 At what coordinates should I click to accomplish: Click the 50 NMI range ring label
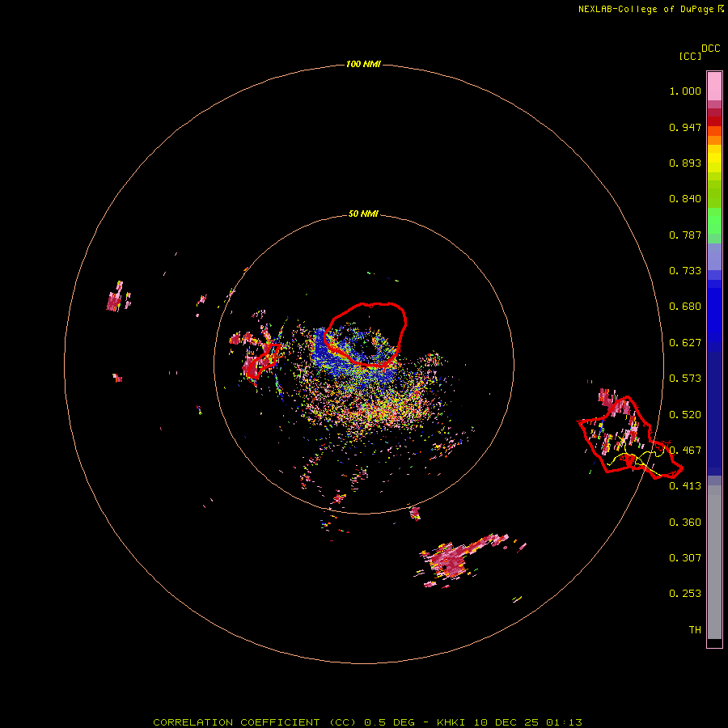tap(363, 214)
